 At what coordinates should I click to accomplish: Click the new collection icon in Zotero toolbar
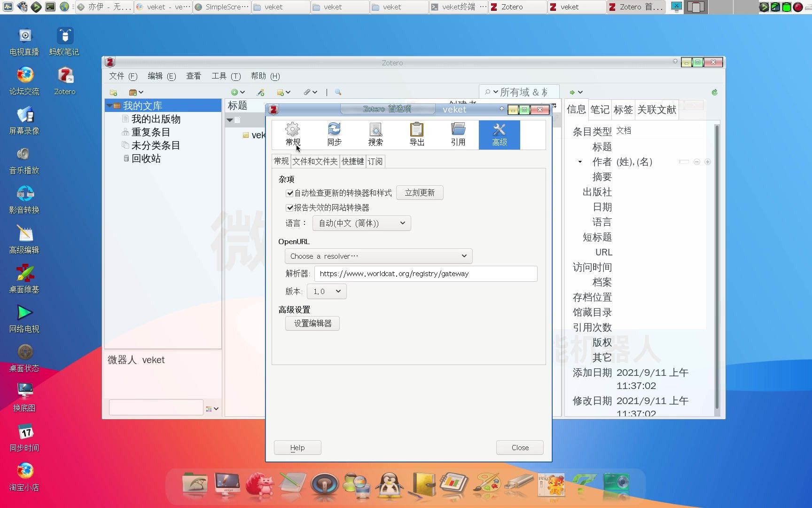coord(113,92)
